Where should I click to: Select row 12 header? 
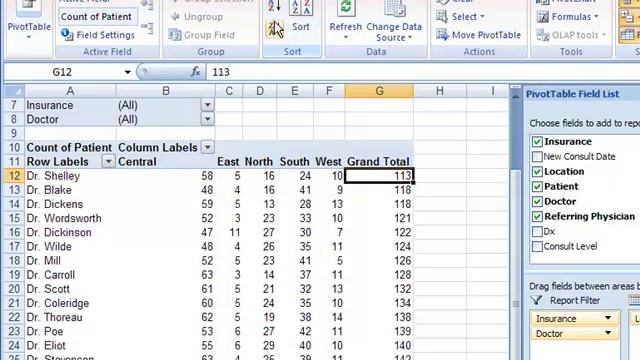click(x=14, y=176)
